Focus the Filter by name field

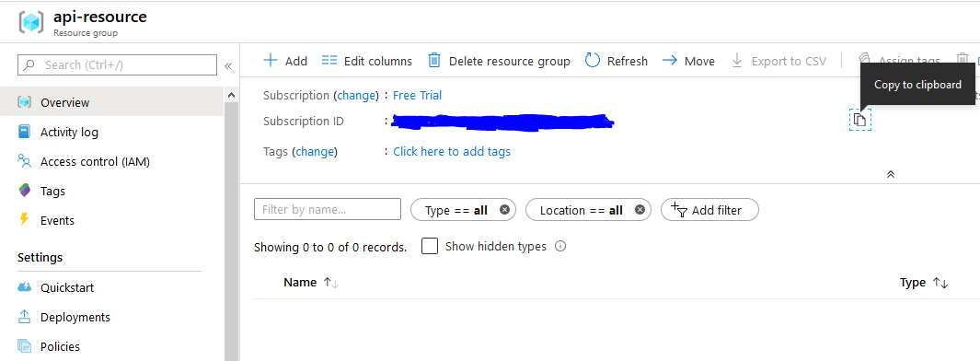click(x=328, y=210)
